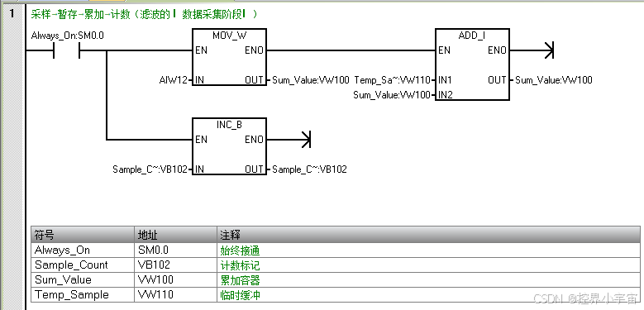Click the EN pin of ADD_I
The height and width of the screenshot is (310, 644).
pos(445,50)
